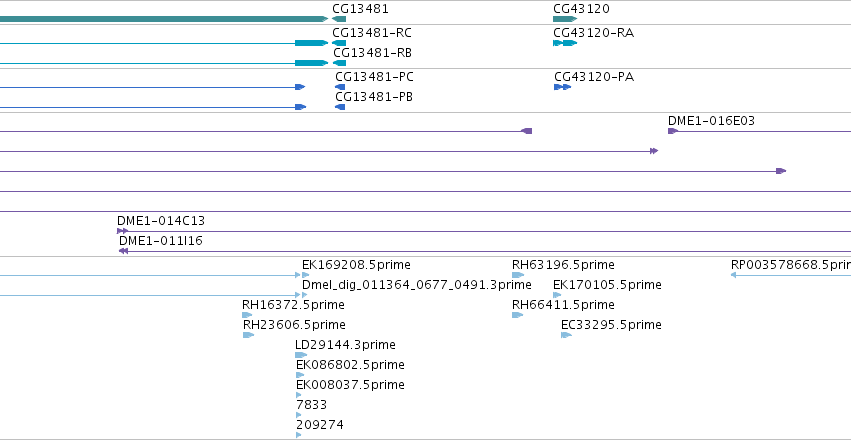
Task: Click the CG43120-PA protein label
Action: 594,77
